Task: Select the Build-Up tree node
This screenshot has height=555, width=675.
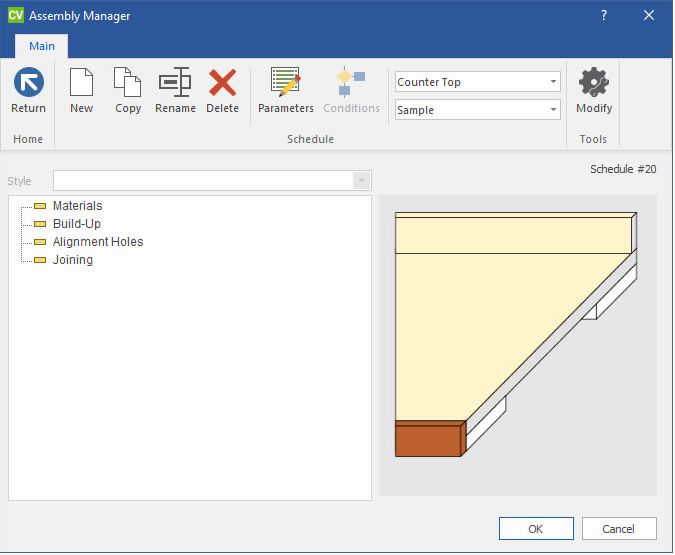Action: (76, 224)
